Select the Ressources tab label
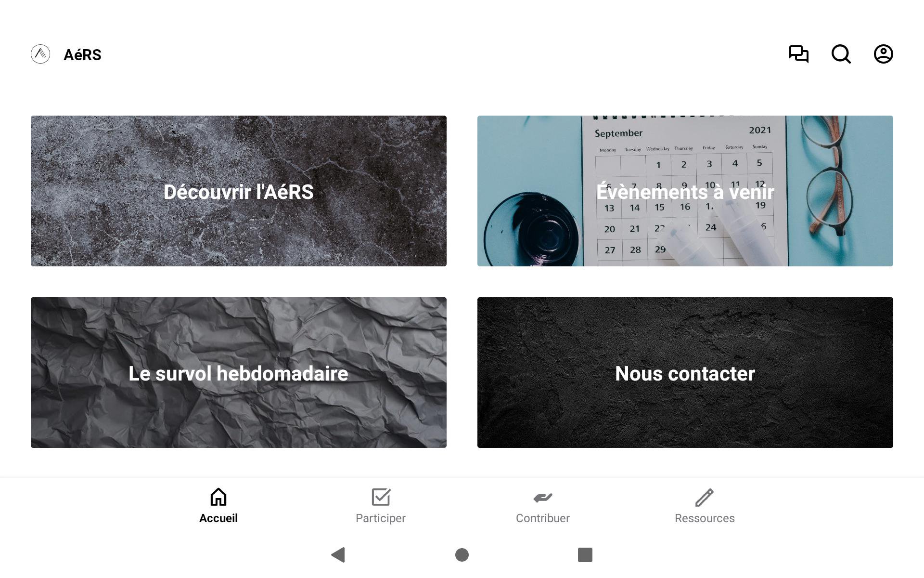The height and width of the screenshot is (578, 924). tap(705, 518)
